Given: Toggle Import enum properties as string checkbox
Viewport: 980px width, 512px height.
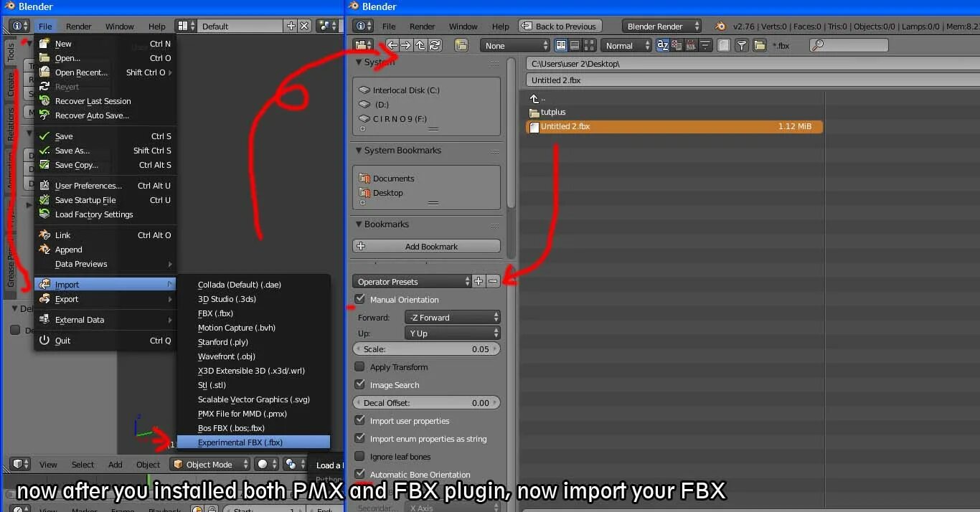Looking at the screenshot, I should click(360, 438).
